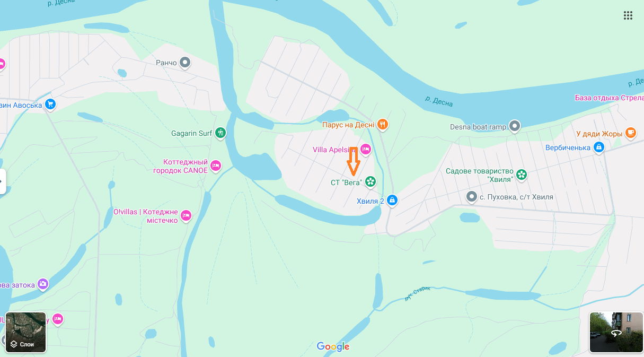Select the СТ "Вега" garden marker

(370, 182)
